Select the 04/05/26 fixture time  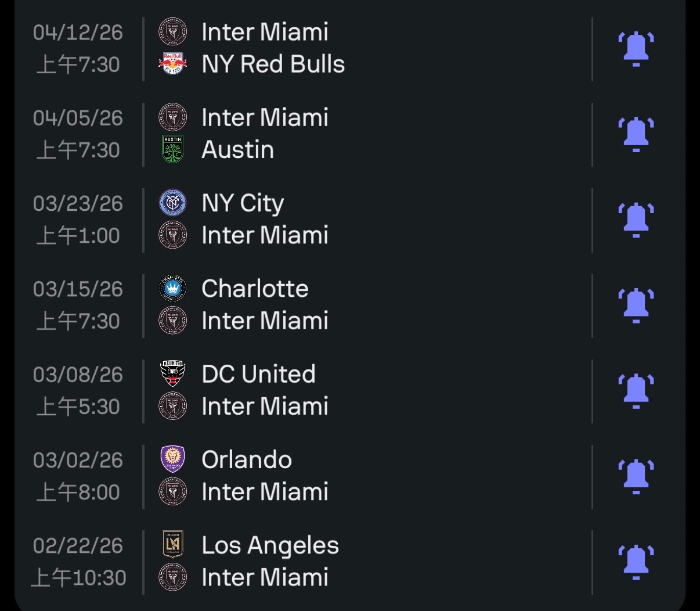78,150
